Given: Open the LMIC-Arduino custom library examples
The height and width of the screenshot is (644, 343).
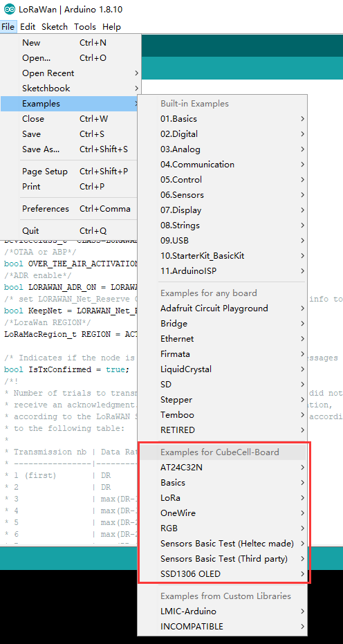Looking at the screenshot, I should tap(222, 611).
